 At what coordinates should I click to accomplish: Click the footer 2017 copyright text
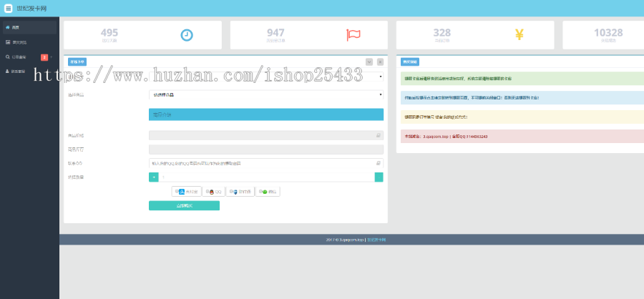click(x=345, y=240)
